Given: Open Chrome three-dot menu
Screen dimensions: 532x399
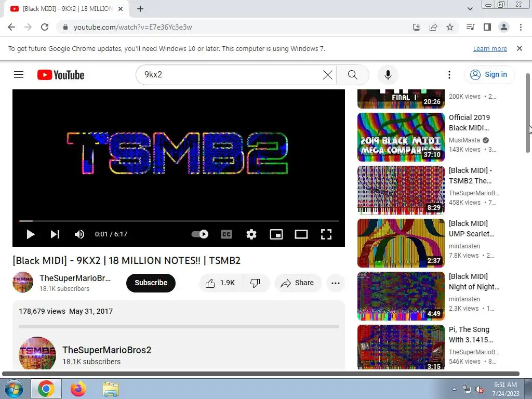Looking at the screenshot, I should pyautogui.click(x=521, y=27).
